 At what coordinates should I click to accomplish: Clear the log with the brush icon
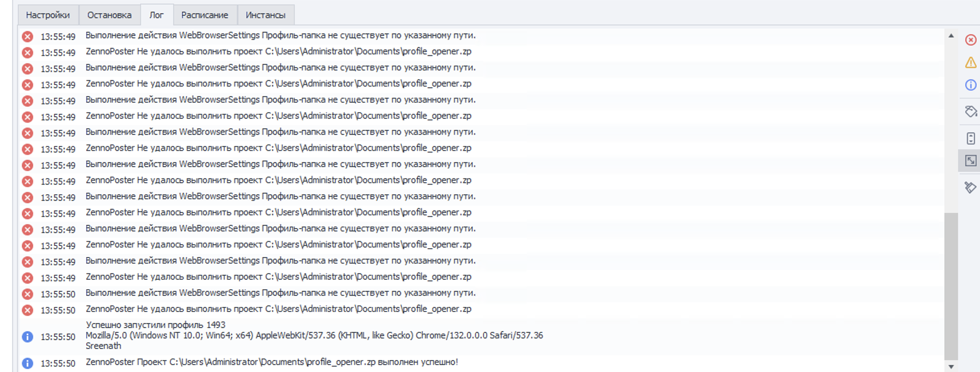point(970,187)
